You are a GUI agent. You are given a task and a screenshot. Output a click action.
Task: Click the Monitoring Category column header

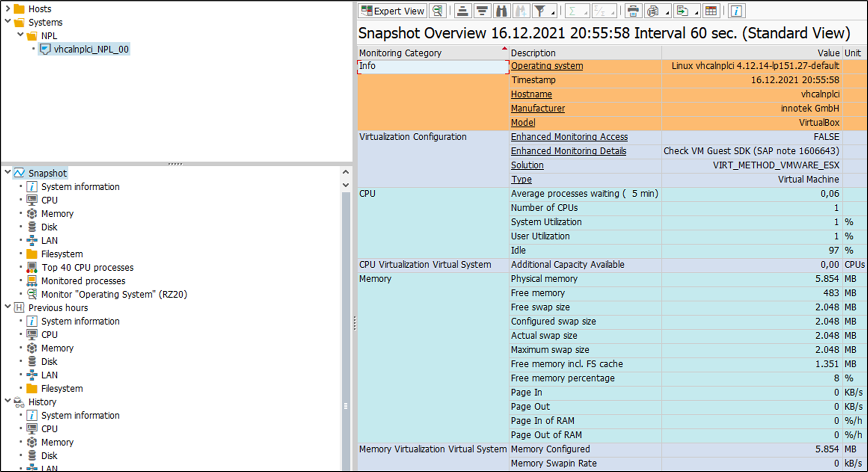tap(433, 53)
